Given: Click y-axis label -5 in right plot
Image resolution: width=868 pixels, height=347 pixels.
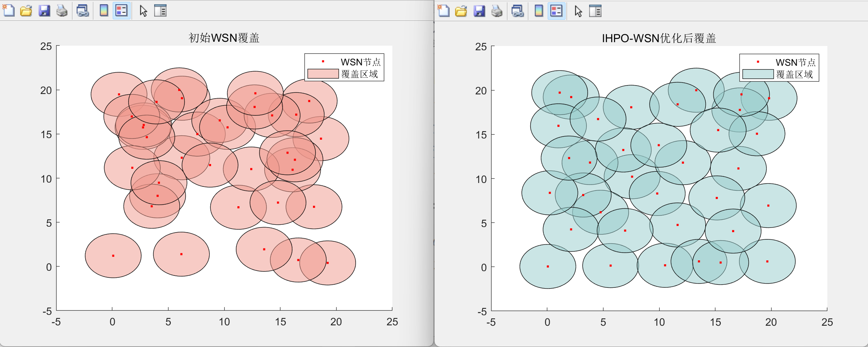Looking at the screenshot, I should (482, 312).
